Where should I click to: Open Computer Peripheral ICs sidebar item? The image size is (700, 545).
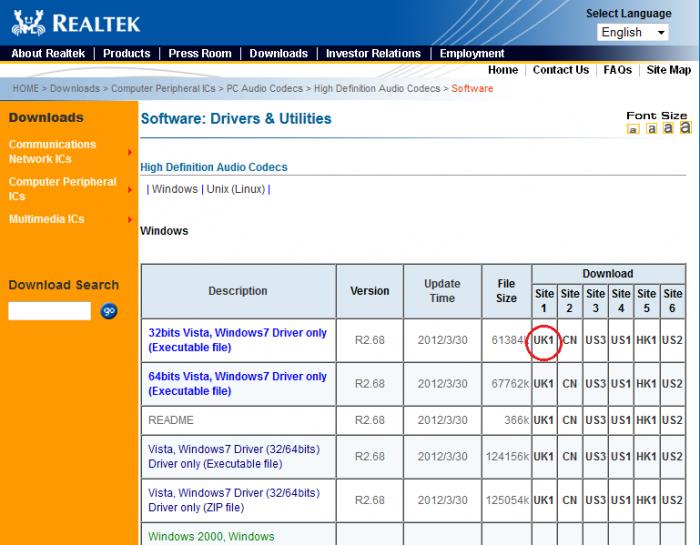click(x=62, y=189)
